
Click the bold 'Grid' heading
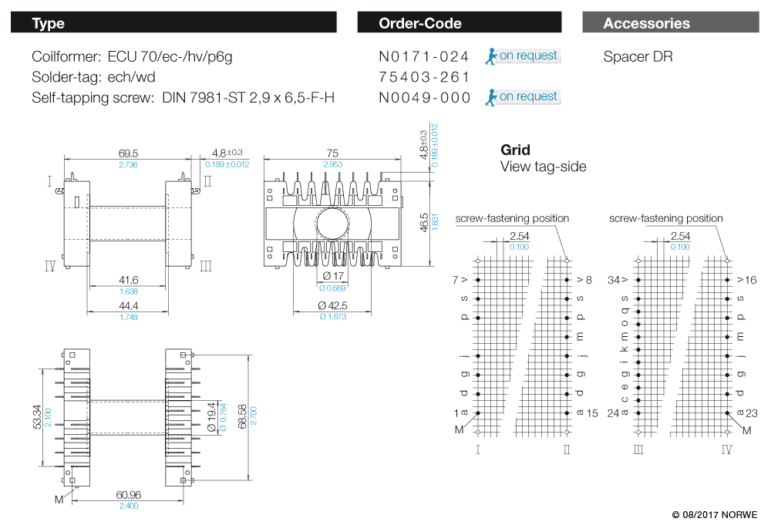[x=515, y=150]
